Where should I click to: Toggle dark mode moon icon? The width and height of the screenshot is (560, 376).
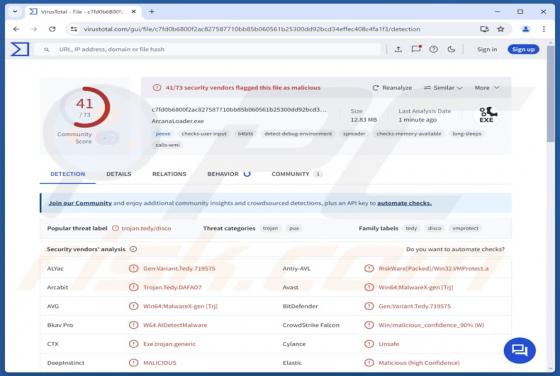pyautogui.click(x=451, y=49)
